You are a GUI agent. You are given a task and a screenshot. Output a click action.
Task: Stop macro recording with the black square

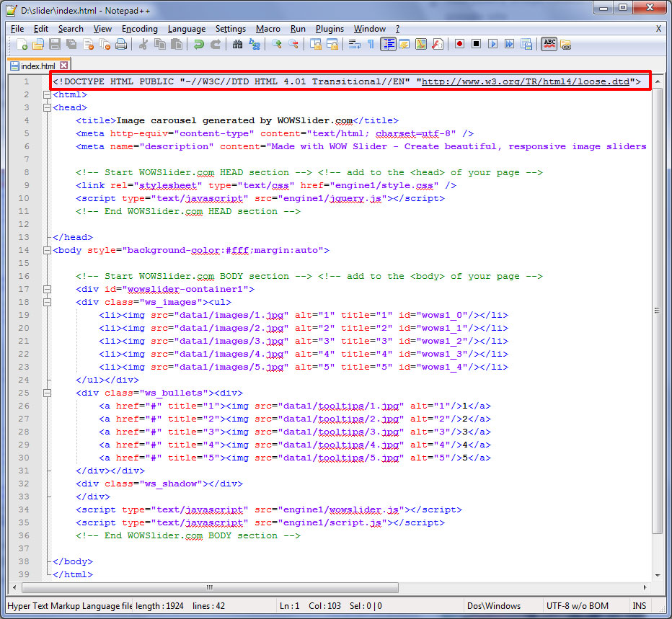476,44
